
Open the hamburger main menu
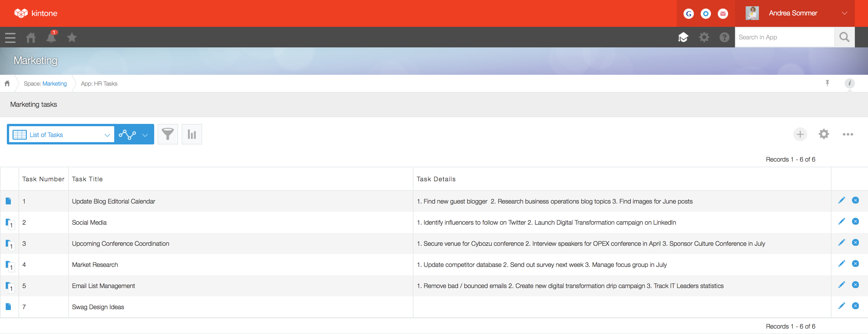(x=10, y=37)
